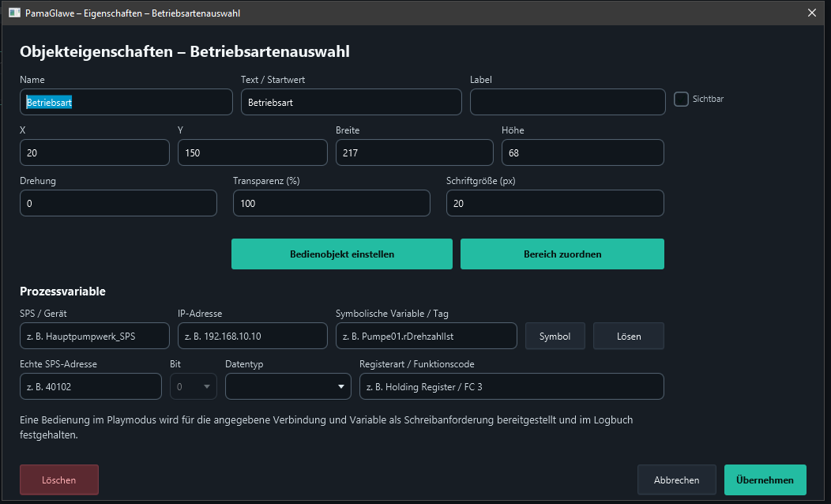Click the Echte SPS-Adresse field
Screen dimensions: 831x504
[x=91, y=386]
